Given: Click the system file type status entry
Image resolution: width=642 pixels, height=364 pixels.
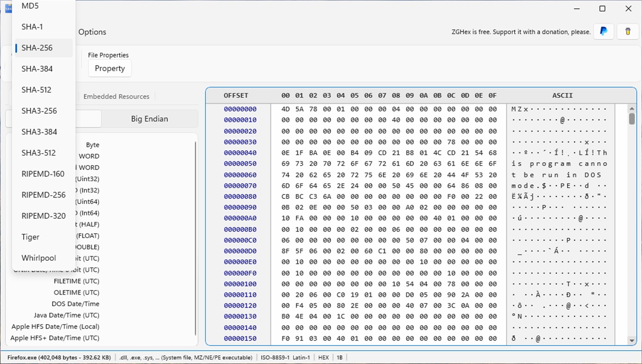Looking at the screenshot, I should coord(185,358).
